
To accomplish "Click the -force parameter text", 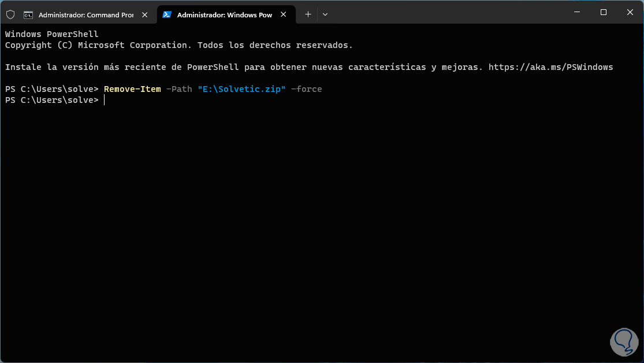I will pos(306,89).
